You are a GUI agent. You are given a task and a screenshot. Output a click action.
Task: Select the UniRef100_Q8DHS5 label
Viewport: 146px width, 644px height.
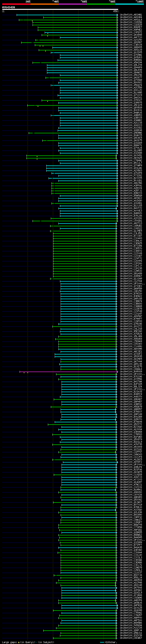click(131, 48)
